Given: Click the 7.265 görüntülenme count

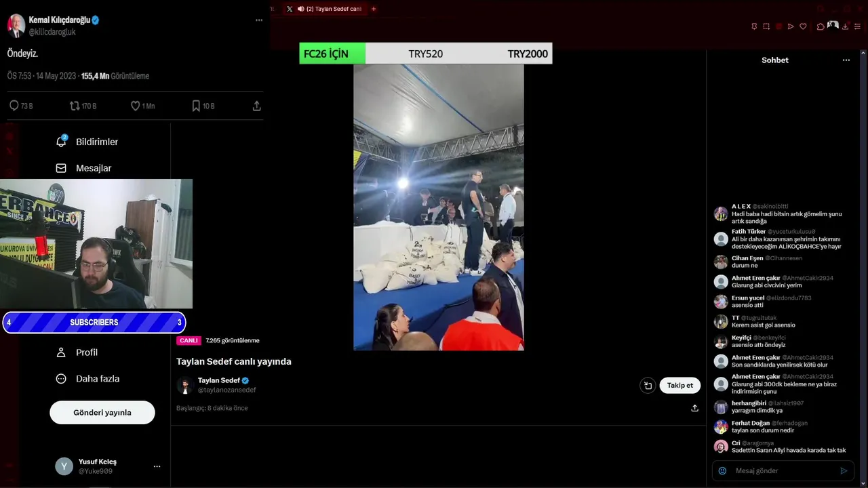Looking at the screenshot, I should 233,340.
